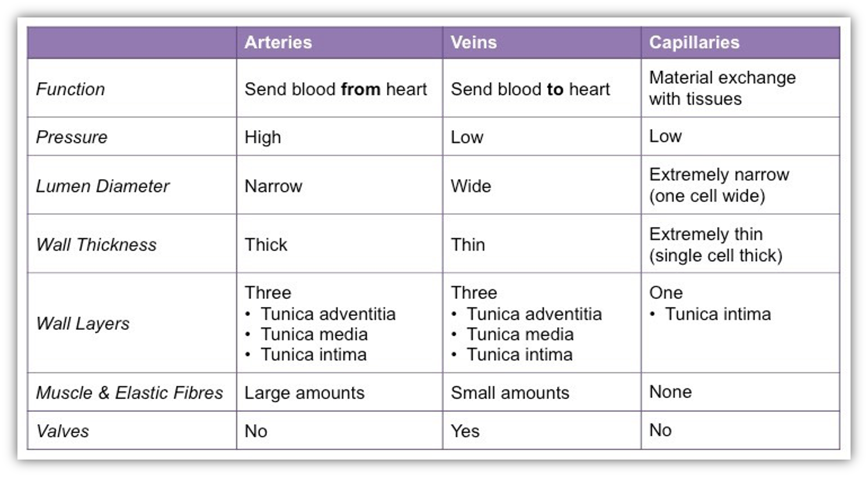Select the 'Thick' wall thickness cell
This screenshot has width=868, height=477.
tap(266, 244)
